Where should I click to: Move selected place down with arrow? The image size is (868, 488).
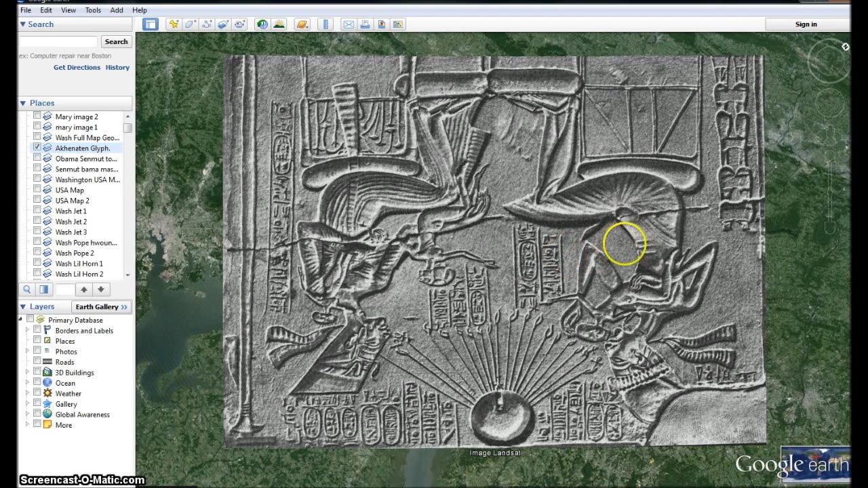[x=100, y=289]
